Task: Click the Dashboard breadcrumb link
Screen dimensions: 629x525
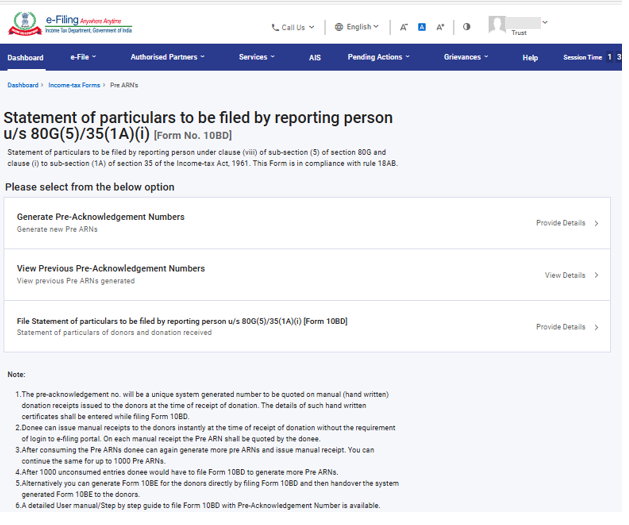Action: [x=23, y=85]
